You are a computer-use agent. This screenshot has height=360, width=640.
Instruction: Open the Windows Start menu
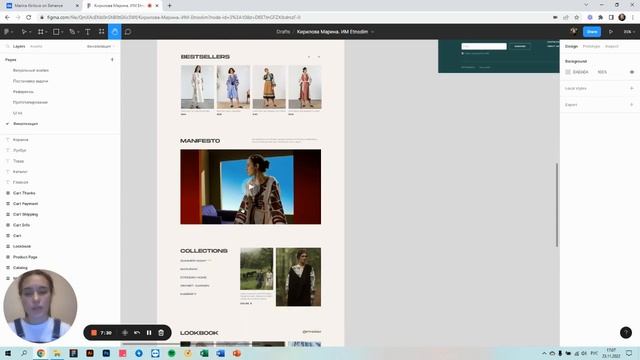8,353
